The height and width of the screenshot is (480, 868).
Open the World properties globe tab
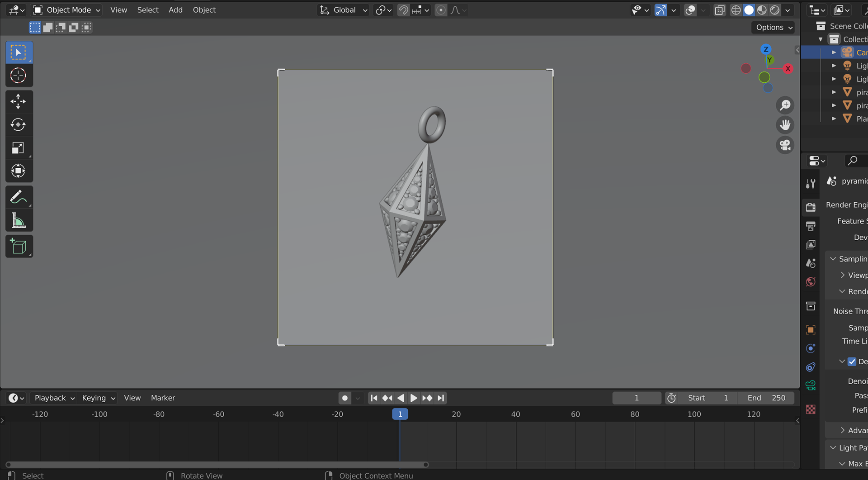point(811,282)
